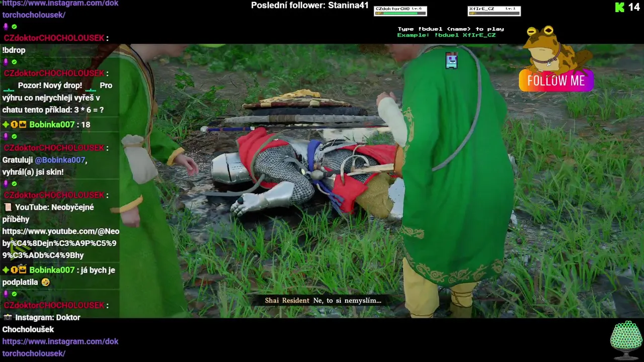Click purple mic badge above the Gratuluji message
The height and width of the screenshot is (362, 644).
click(6, 136)
